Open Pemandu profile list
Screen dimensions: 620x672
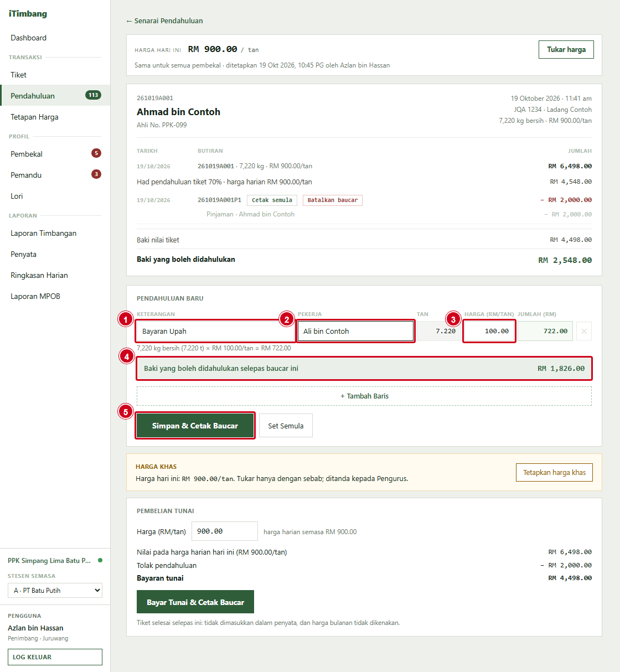[26, 175]
